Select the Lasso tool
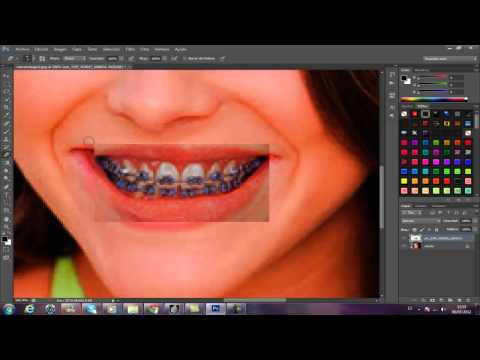 click(6, 91)
